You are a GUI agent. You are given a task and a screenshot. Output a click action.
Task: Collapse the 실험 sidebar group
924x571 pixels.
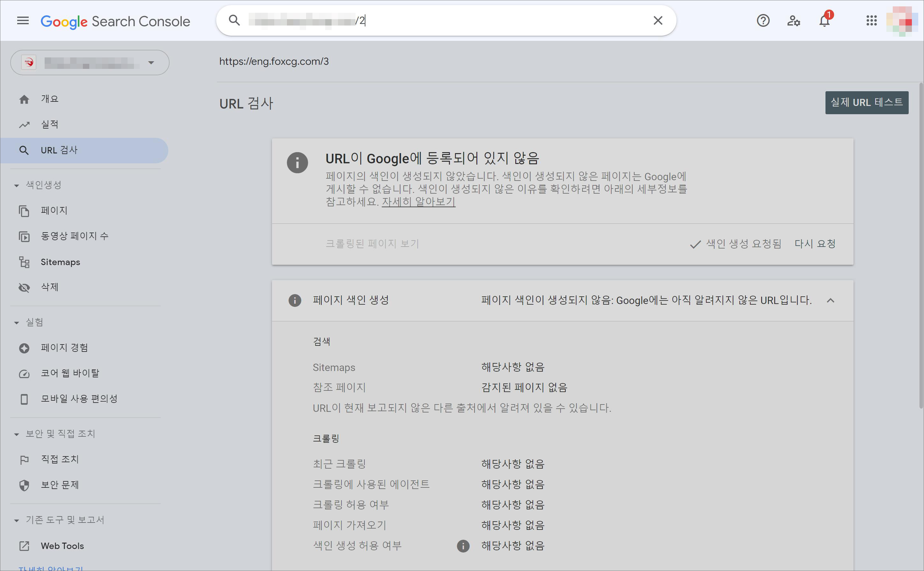click(x=17, y=323)
